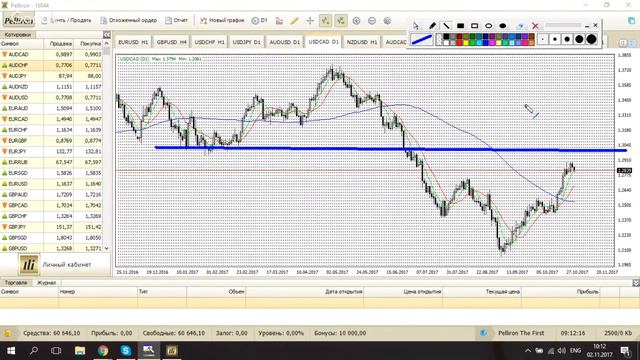Image resolution: width=640 pixels, height=360 pixels.
Task: Toggle chart auto-scroll button
Action: 325,20
